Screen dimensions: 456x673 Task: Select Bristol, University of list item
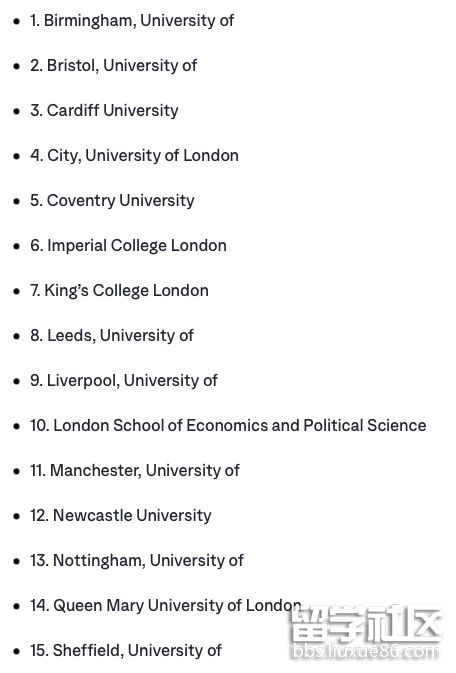tap(113, 66)
